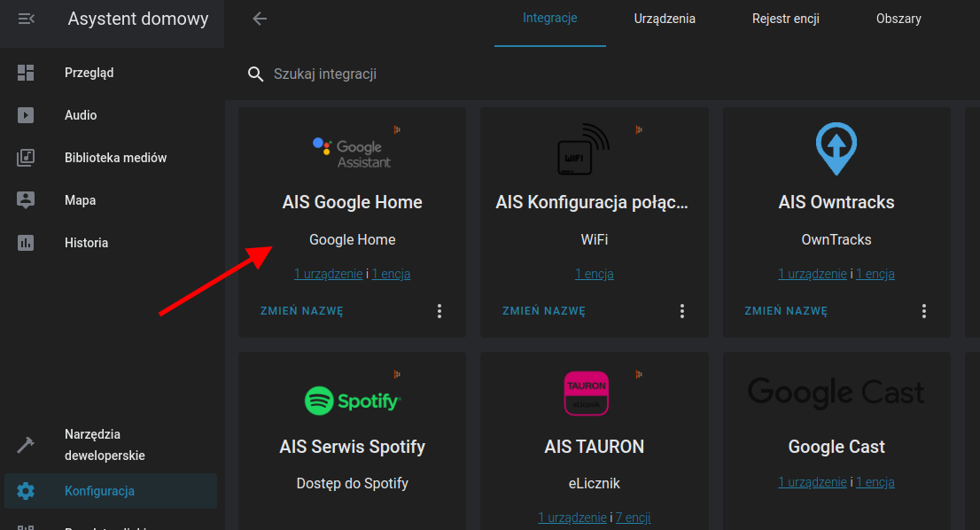Click the Google Cast logo
The image size is (980, 530).
pos(836,393)
